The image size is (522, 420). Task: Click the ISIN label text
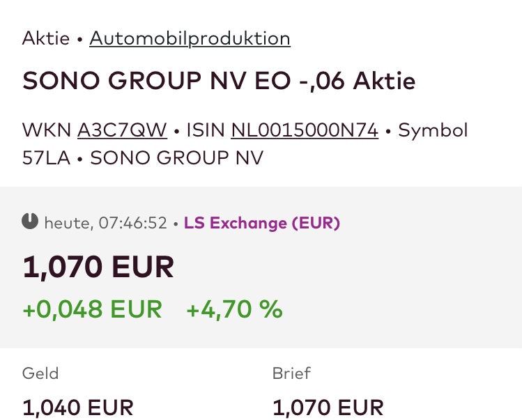tap(204, 130)
